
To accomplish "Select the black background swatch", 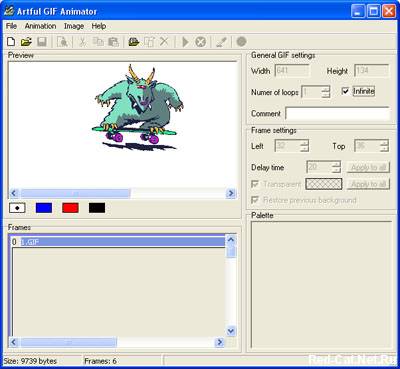I will tap(97, 208).
